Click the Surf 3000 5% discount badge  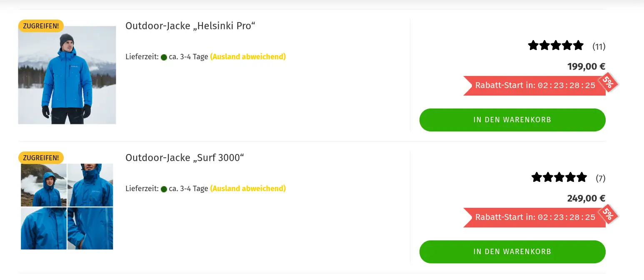point(608,214)
